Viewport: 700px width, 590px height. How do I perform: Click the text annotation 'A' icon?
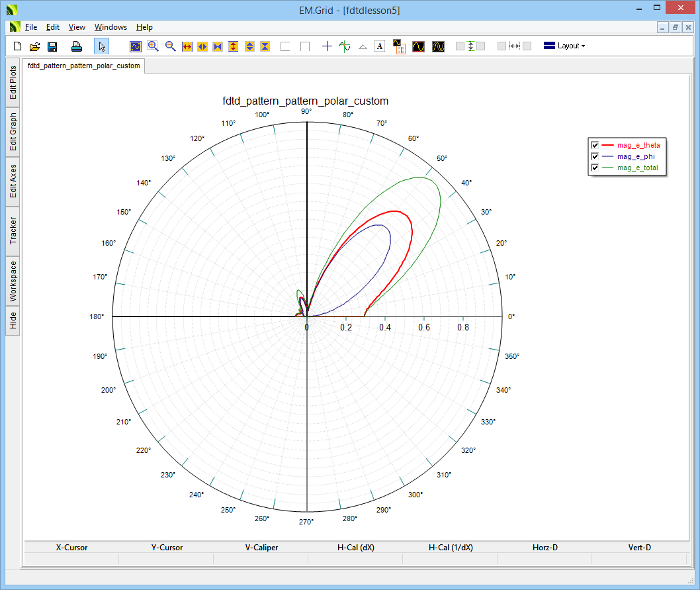(380, 46)
